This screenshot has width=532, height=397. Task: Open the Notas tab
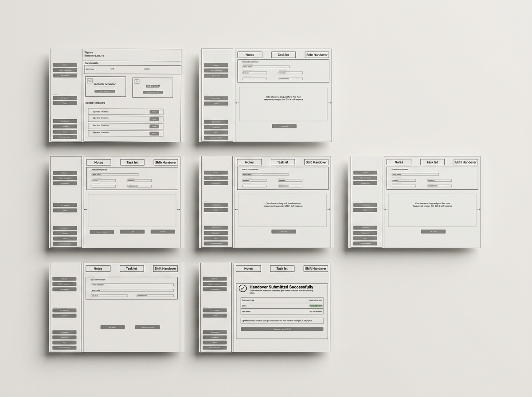399,162
